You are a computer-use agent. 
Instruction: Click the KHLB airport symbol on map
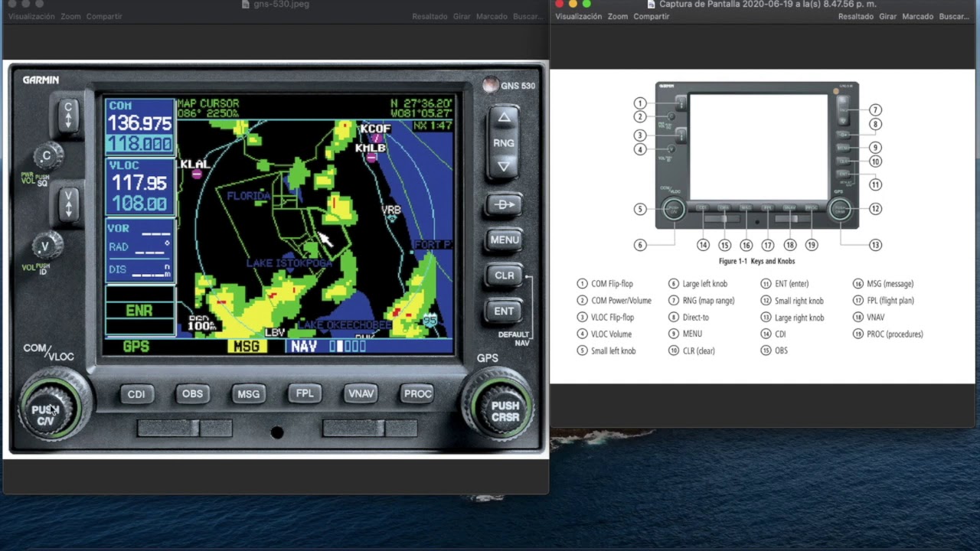(x=371, y=158)
